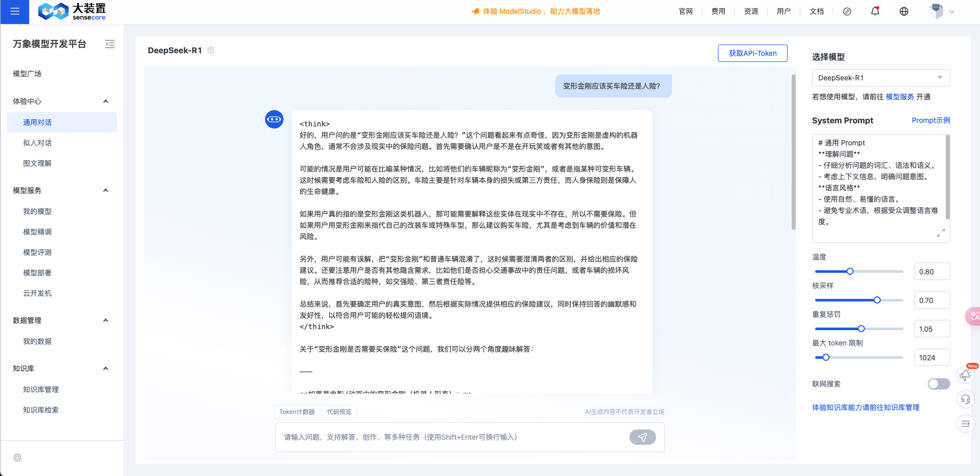
Task: Open the floating translation 中A icon
Action: click(973, 316)
